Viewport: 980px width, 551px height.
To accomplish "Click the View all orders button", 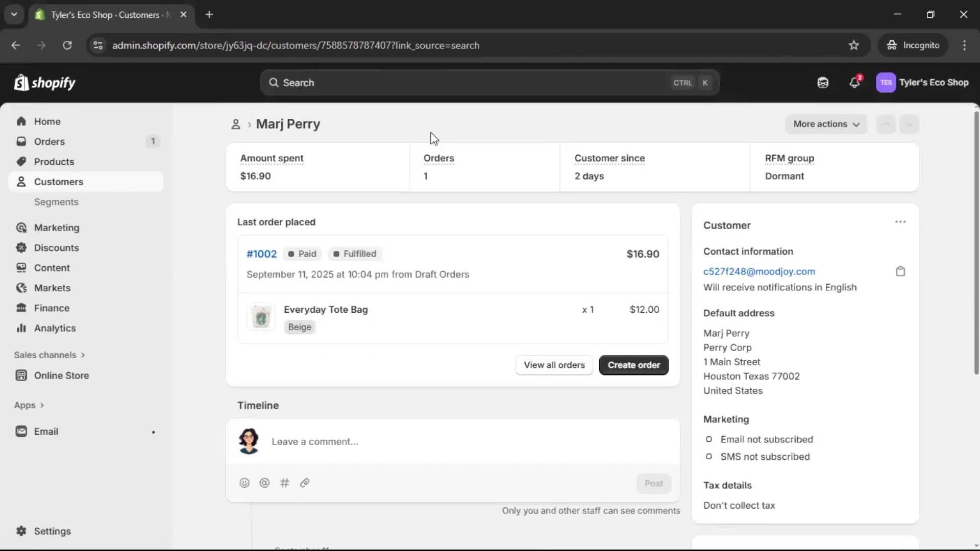I will (554, 365).
